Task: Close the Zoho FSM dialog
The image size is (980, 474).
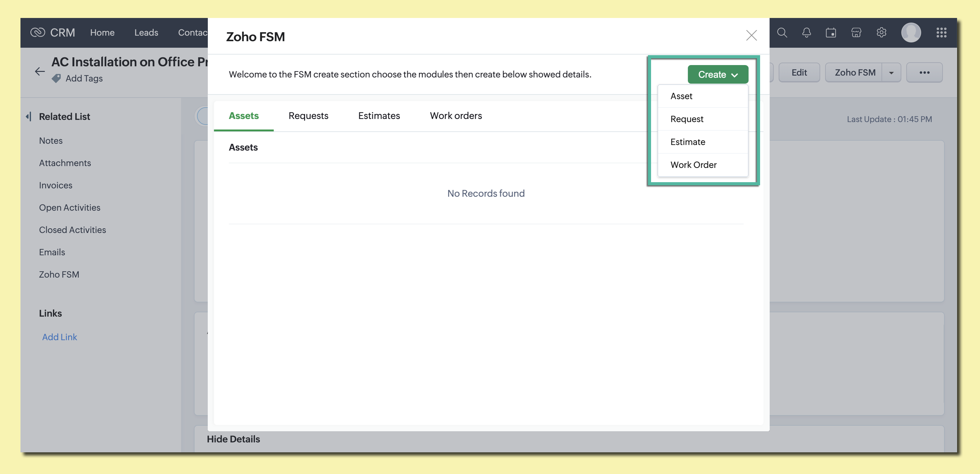Action: (751, 35)
